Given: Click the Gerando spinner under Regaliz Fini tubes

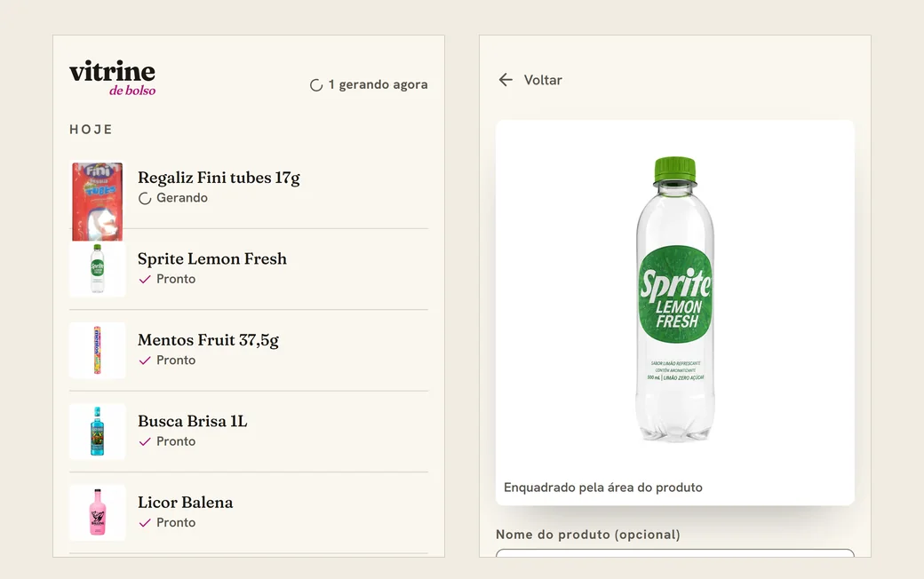Looking at the screenshot, I should click(x=145, y=199).
